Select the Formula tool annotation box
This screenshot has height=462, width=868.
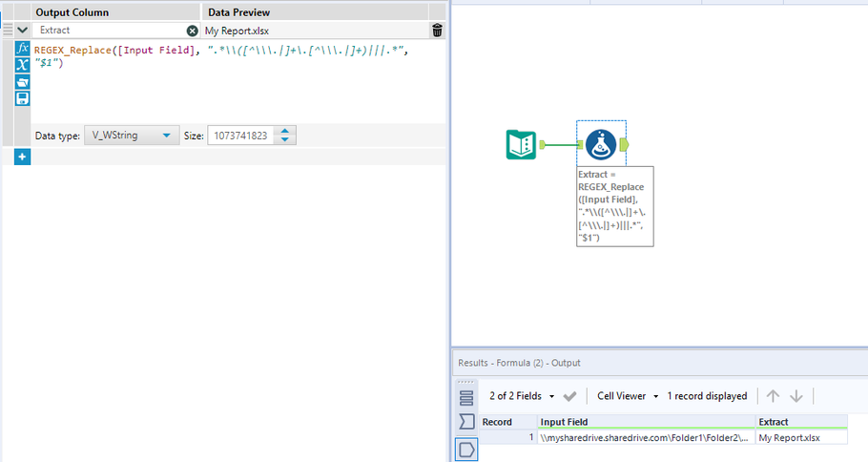pyautogui.click(x=614, y=206)
